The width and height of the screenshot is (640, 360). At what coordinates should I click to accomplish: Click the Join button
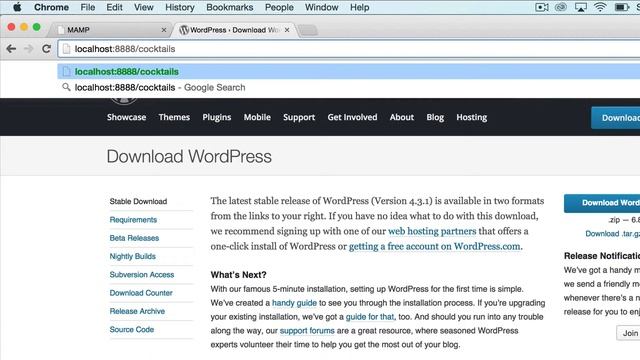(629, 333)
